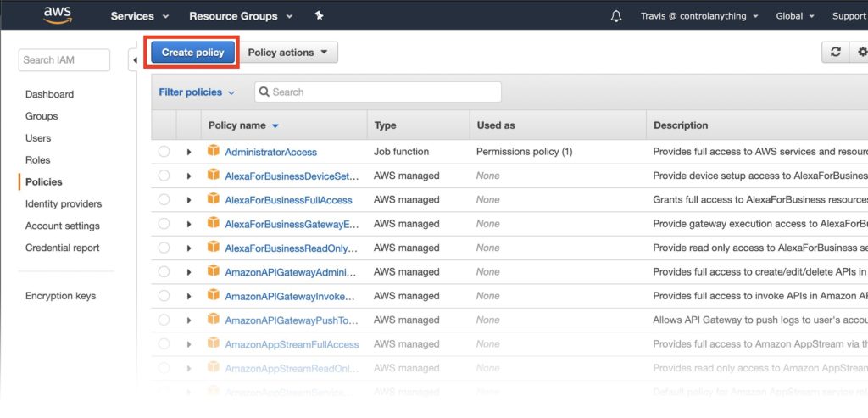868x418 pixels.
Task: Select the AlexaForBusinessGatewayE radio button
Action: [x=164, y=224]
